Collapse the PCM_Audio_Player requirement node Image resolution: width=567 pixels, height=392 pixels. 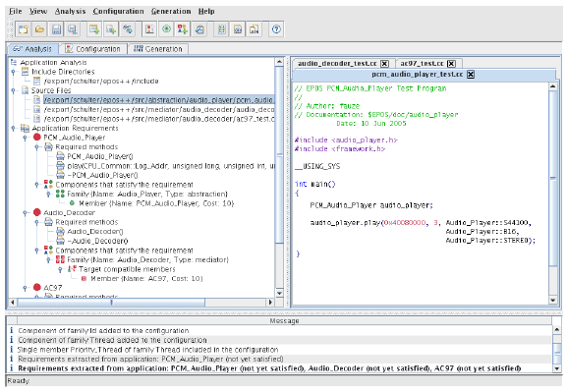[x=25, y=138]
